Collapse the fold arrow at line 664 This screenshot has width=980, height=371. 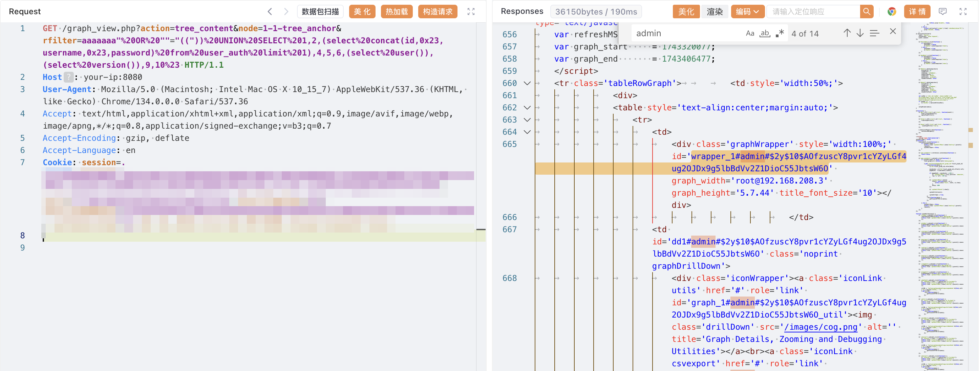tap(527, 132)
